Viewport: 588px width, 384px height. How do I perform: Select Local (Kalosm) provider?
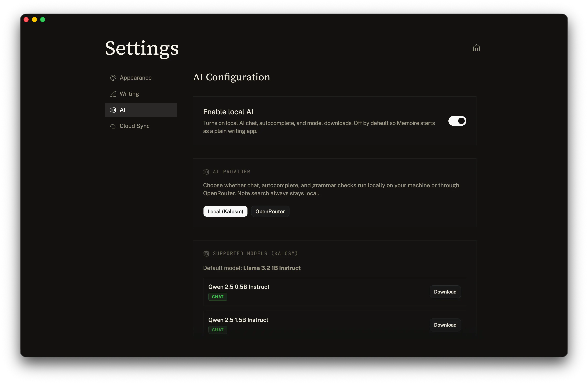click(x=225, y=211)
